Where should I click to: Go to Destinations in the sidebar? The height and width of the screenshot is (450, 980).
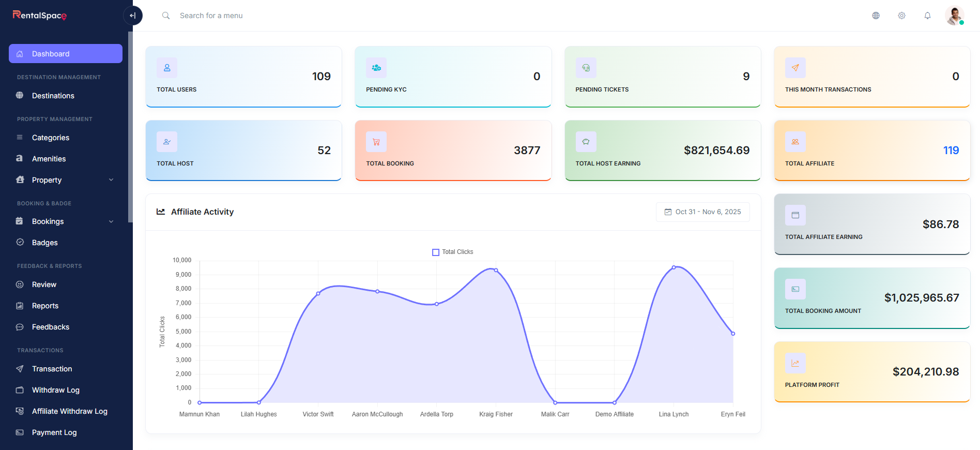tap(53, 96)
